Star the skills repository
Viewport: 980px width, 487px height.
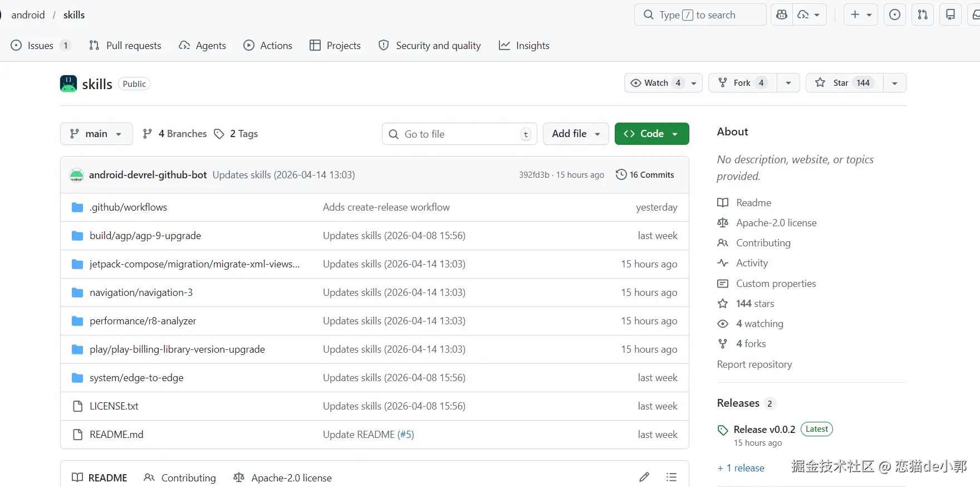coord(845,83)
